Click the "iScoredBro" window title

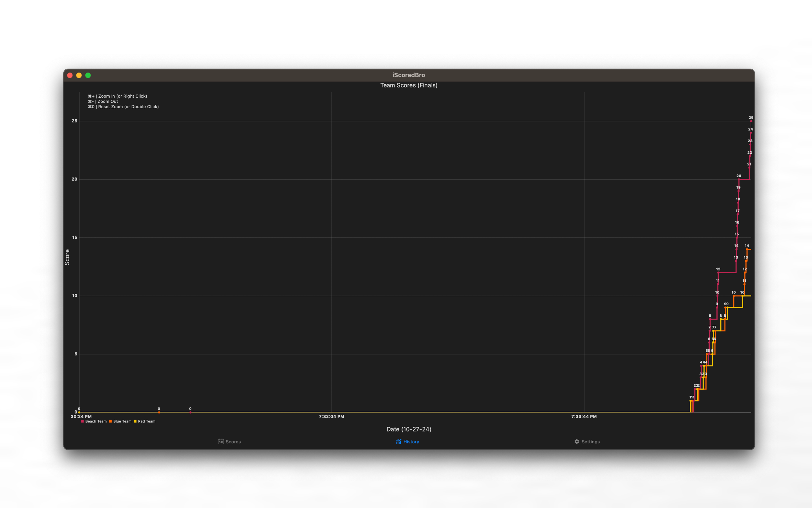click(x=409, y=75)
